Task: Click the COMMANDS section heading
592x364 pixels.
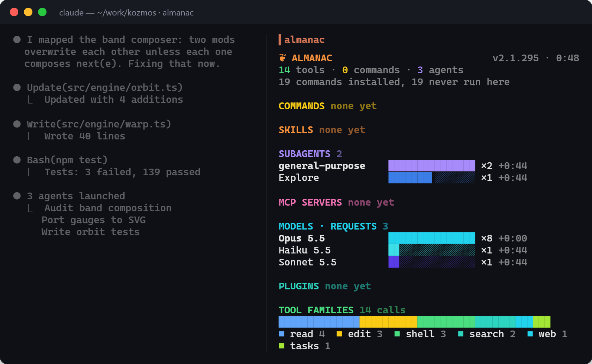Action: (x=302, y=106)
